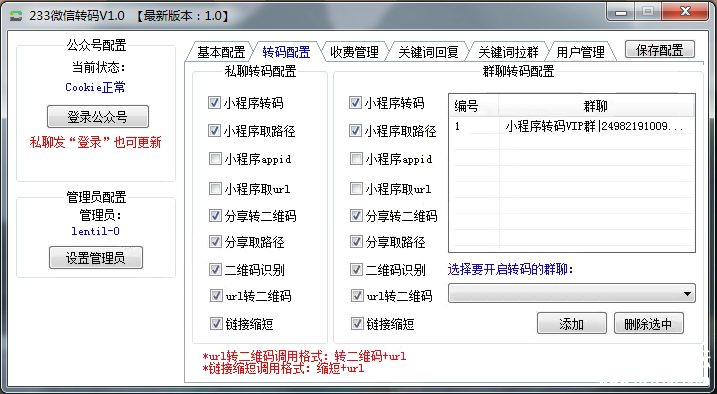Click the lentil-0 administrator name

click(96, 231)
